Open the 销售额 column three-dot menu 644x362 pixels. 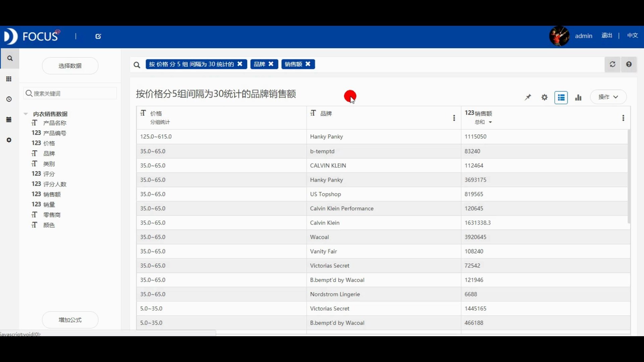623,118
